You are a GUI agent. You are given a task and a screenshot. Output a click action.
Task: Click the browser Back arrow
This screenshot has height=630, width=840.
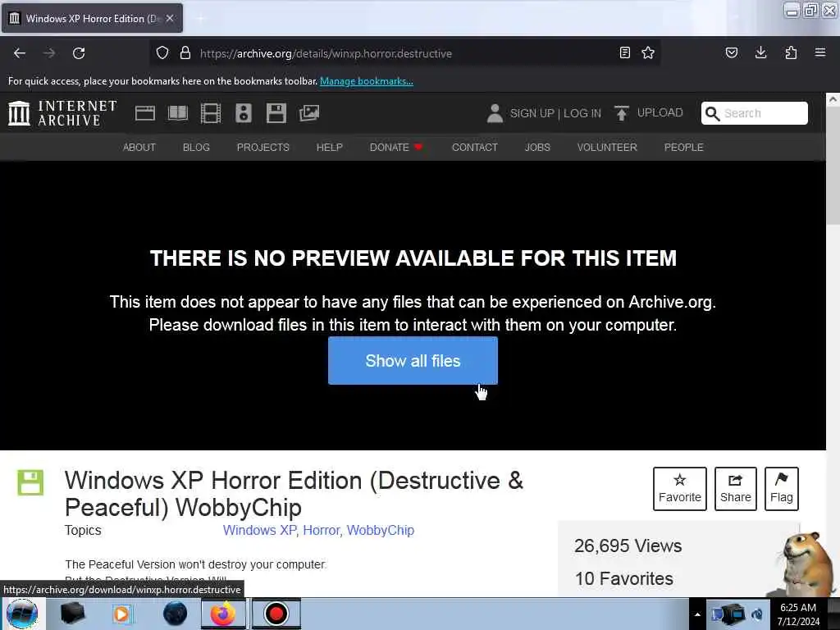point(20,53)
